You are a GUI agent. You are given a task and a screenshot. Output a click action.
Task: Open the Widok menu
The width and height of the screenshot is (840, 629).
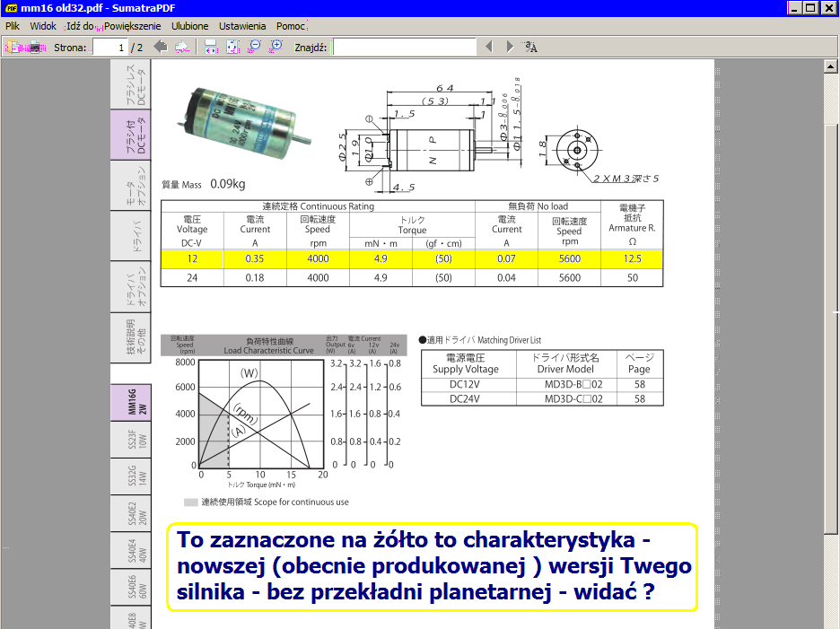coord(43,26)
